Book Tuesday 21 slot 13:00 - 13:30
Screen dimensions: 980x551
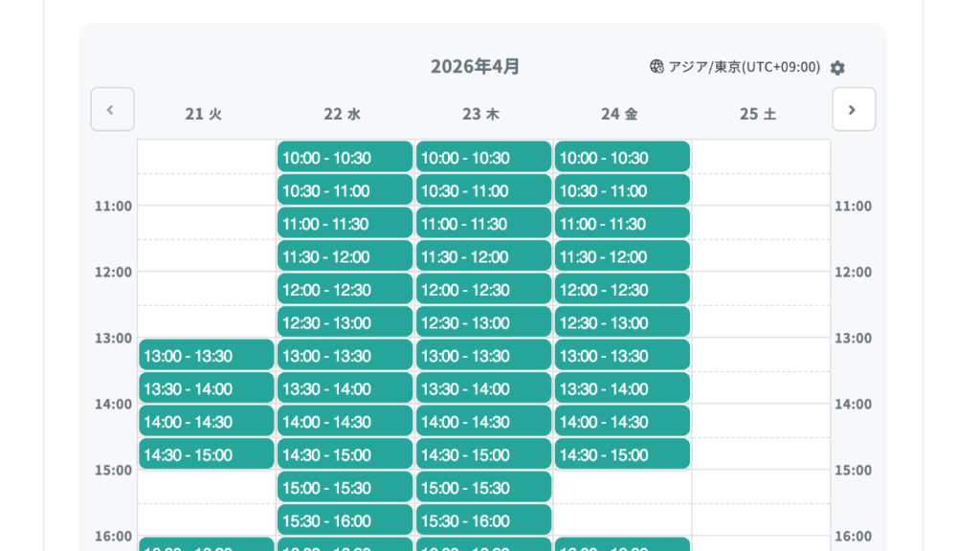tap(207, 355)
